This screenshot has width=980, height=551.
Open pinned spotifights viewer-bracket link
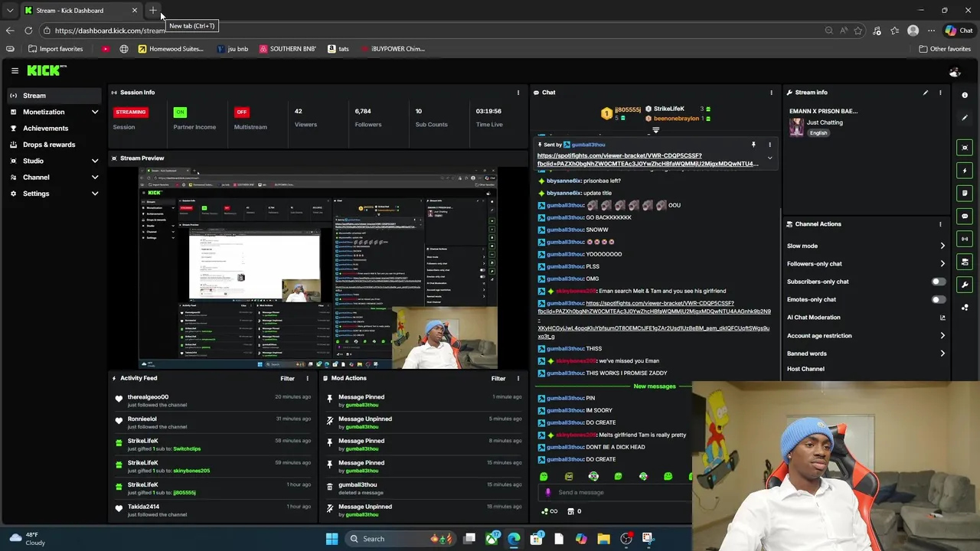(648, 159)
